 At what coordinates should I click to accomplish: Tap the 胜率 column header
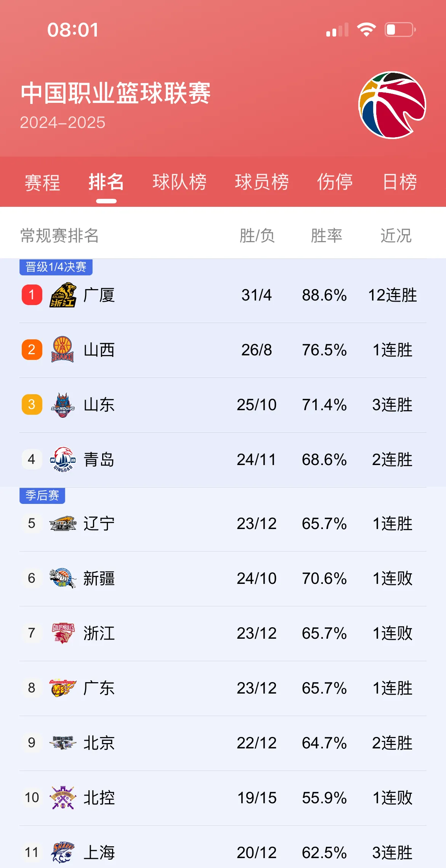tap(326, 235)
